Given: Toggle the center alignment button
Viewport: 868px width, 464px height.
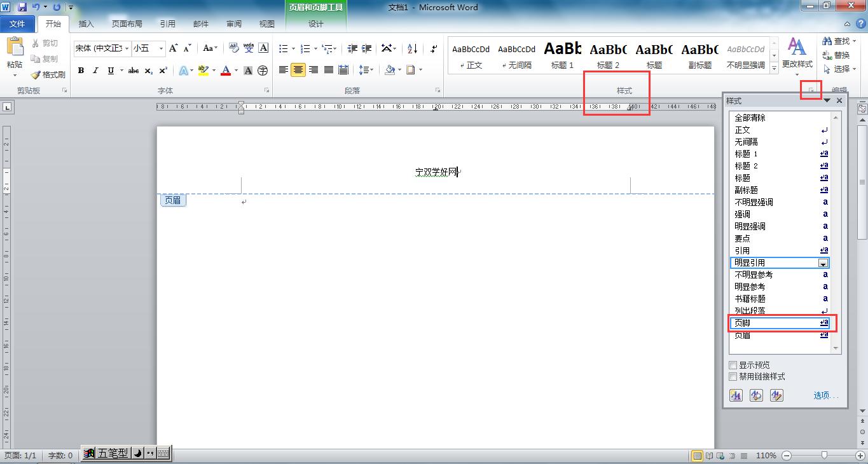Looking at the screenshot, I should click(x=298, y=70).
